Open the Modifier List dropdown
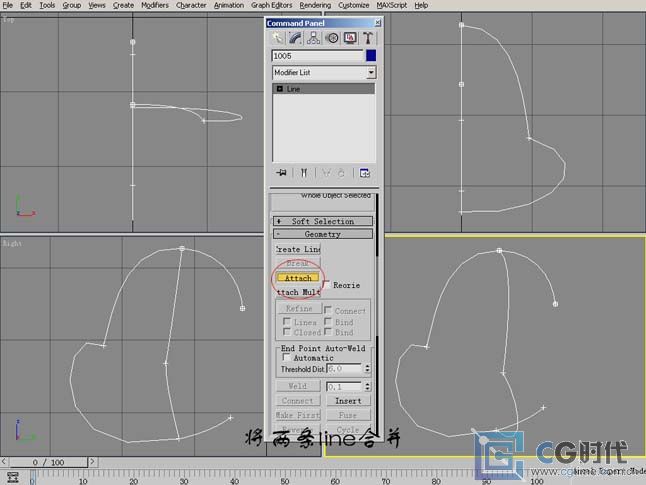This screenshot has width=646, height=485. (371, 73)
